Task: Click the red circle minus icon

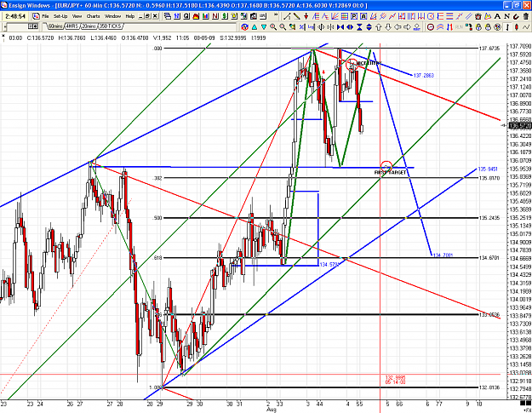Action: (x=430, y=26)
